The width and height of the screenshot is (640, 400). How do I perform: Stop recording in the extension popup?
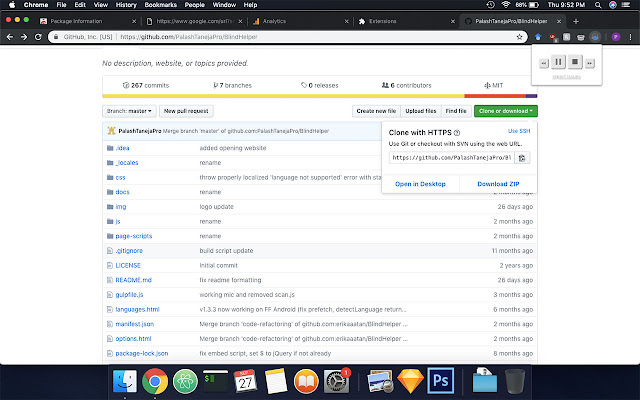point(575,62)
